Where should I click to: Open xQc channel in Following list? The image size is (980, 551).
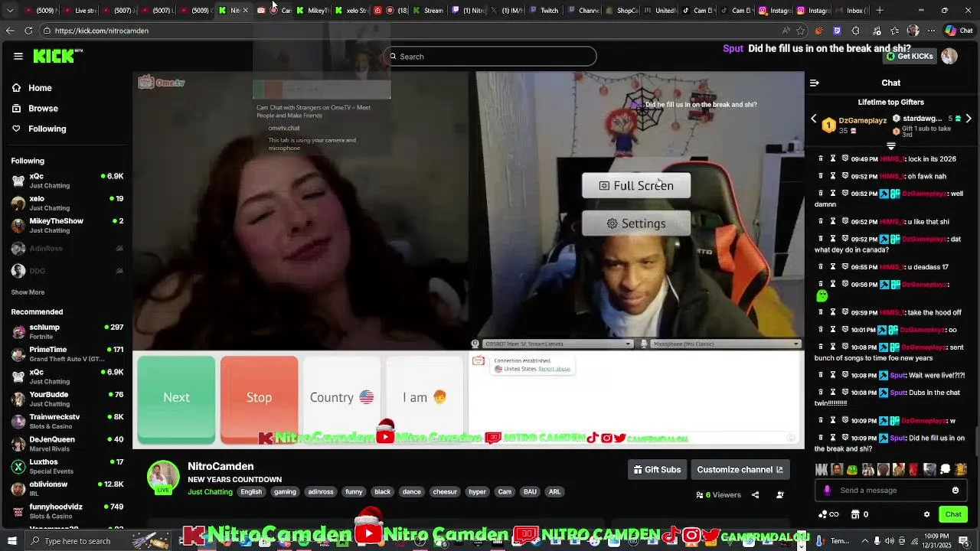(67, 181)
